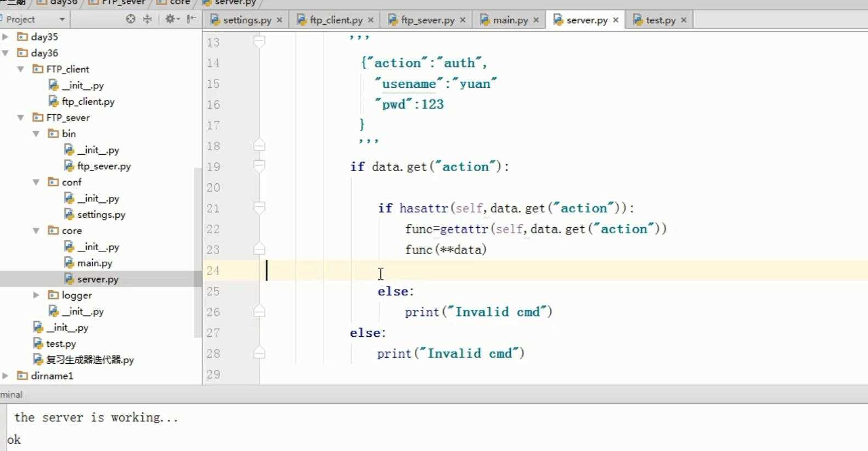Close the ftp_client.py tab
The height and width of the screenshot is (451, 868).
[370, 20]
